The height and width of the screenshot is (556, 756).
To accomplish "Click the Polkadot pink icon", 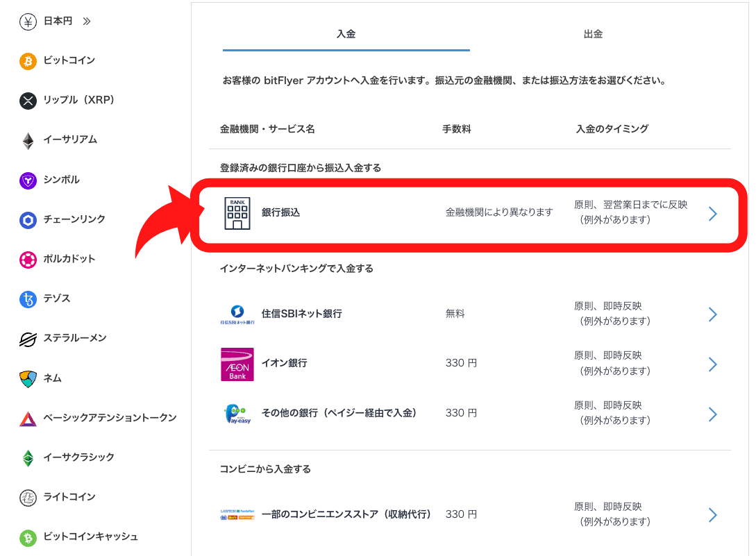I will (x=28, y=260).
